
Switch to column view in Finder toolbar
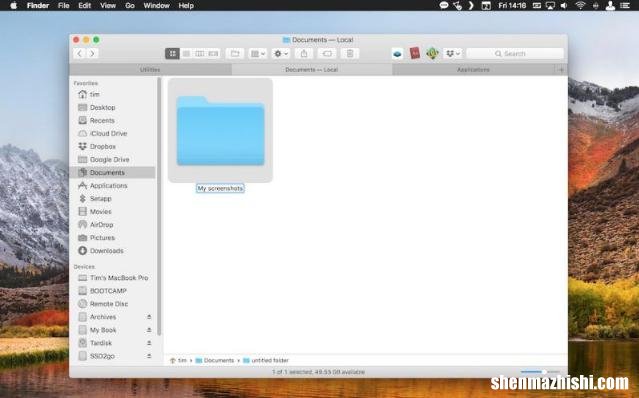(200, 53)
